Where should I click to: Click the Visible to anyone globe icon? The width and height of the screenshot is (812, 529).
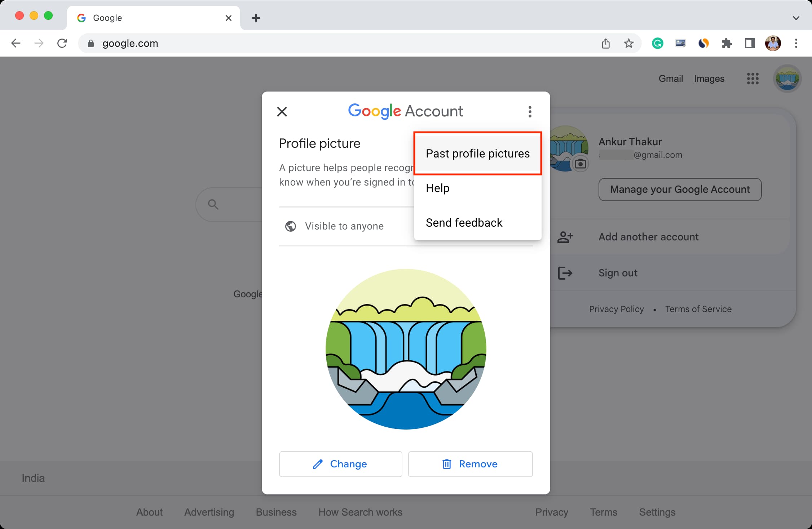291,226
